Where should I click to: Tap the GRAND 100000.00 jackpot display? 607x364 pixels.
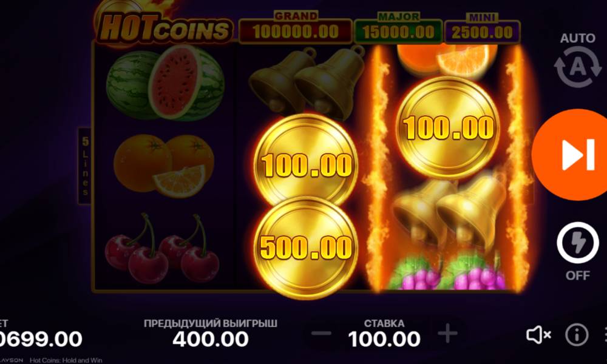[x=296, y=29]
